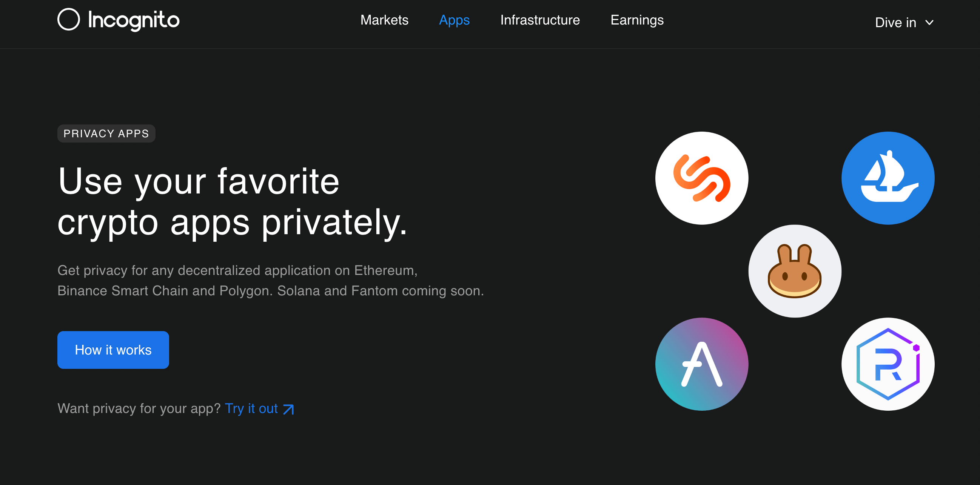Image resolution: width=980 pixels, height=485 pixels.
Task: Click the How it works button
Action: 113,350
